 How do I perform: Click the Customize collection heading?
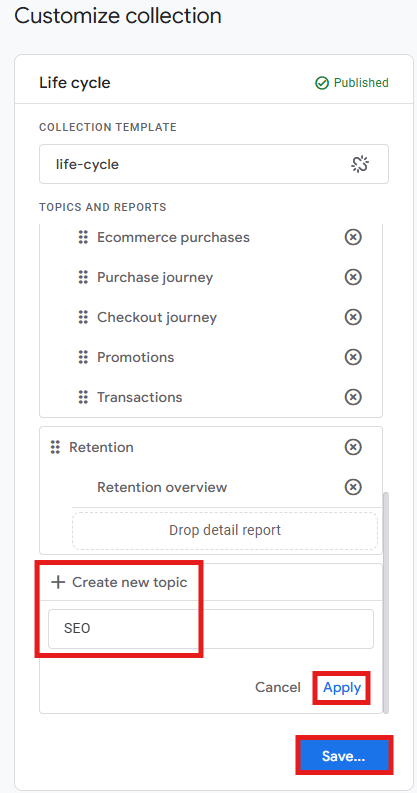(x=118, y=16)
